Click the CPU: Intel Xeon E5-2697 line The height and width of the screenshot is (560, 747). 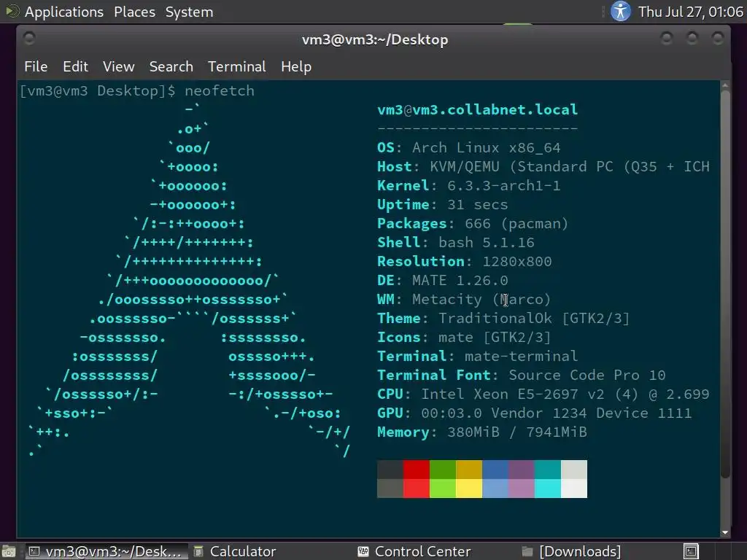coord(543,394)
